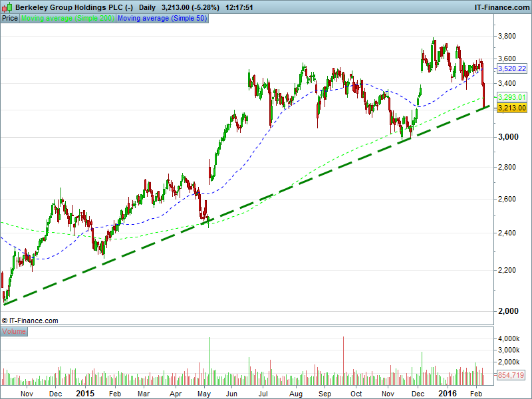Click the Berkeley Group Holdings PLC title
This screenshot has width=532, height=399.
pos(73,7)
